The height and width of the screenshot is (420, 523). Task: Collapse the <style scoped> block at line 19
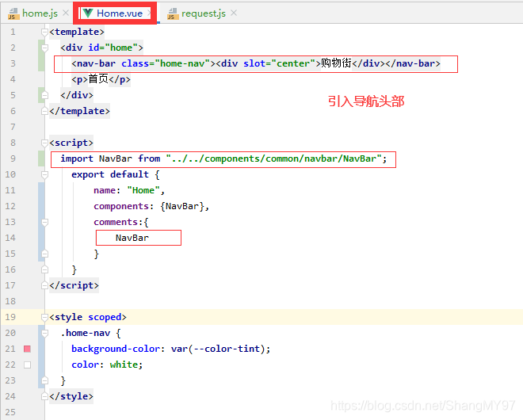pyautogui.click(x=44, y=317)
